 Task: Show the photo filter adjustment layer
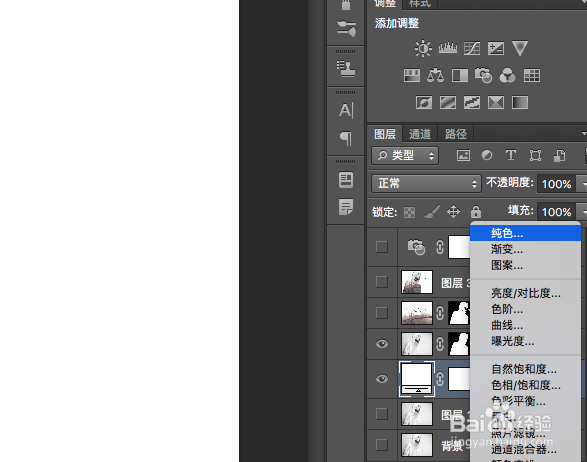[x=381, y=247]
